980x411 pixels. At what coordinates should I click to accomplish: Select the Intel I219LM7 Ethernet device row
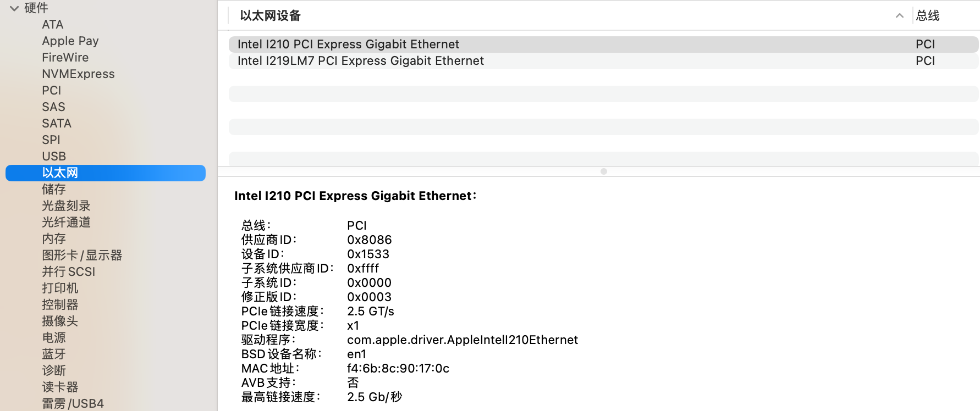click(x=360, y=60)
